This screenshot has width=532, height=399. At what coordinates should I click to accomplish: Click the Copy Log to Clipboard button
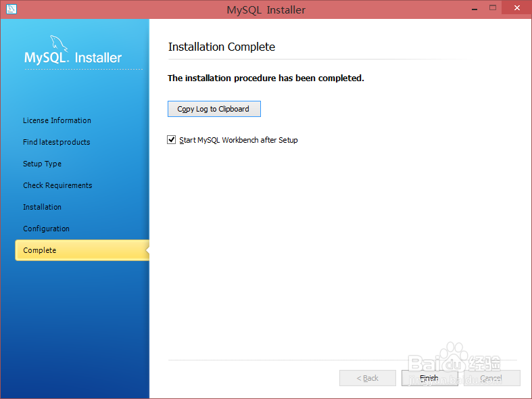214,109
